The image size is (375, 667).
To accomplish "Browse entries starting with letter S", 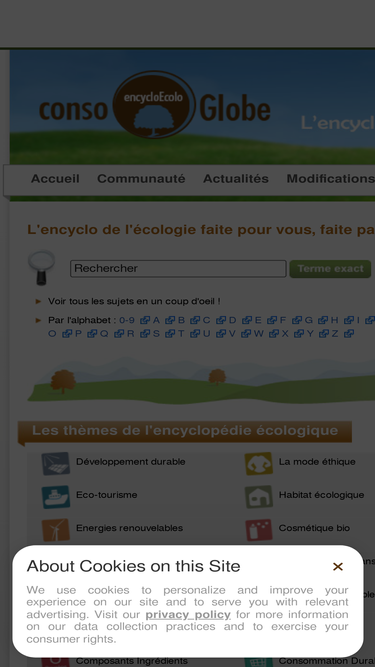I will 156,334.
